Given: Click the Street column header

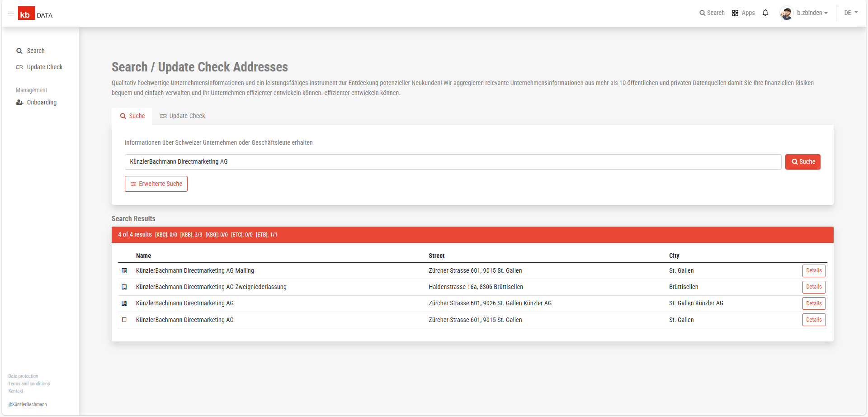Looking at the screenshot, I should tap(437, 256).
